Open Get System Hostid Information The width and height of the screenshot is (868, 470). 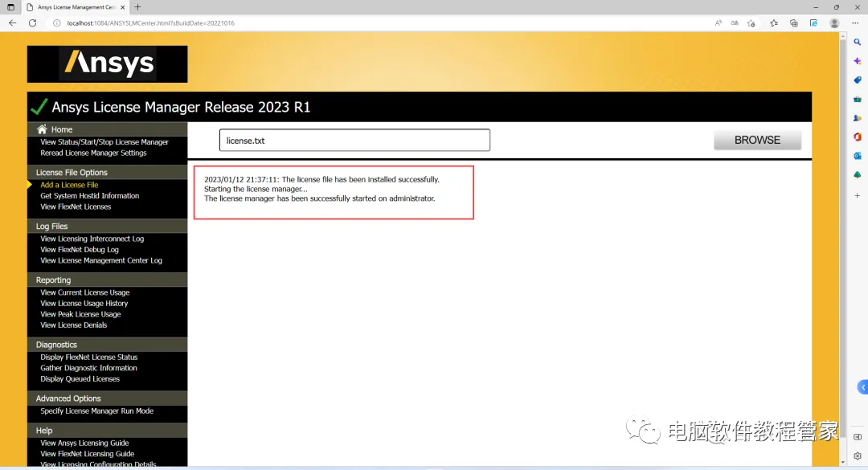[x=90, y=196]
